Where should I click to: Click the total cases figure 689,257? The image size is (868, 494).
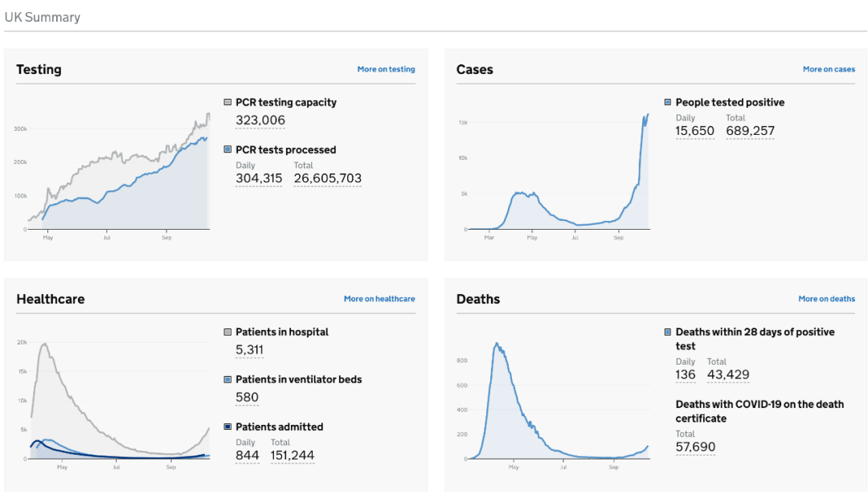750,131
